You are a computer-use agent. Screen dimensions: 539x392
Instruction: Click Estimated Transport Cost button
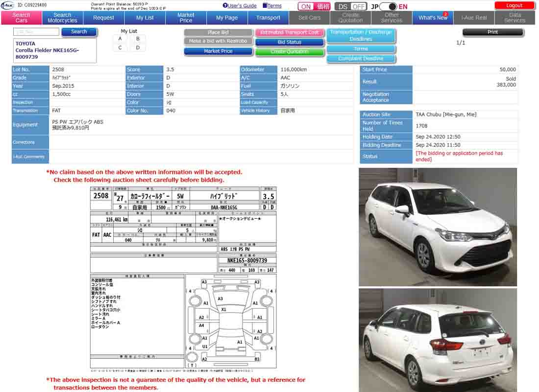[x=290, y=33]
